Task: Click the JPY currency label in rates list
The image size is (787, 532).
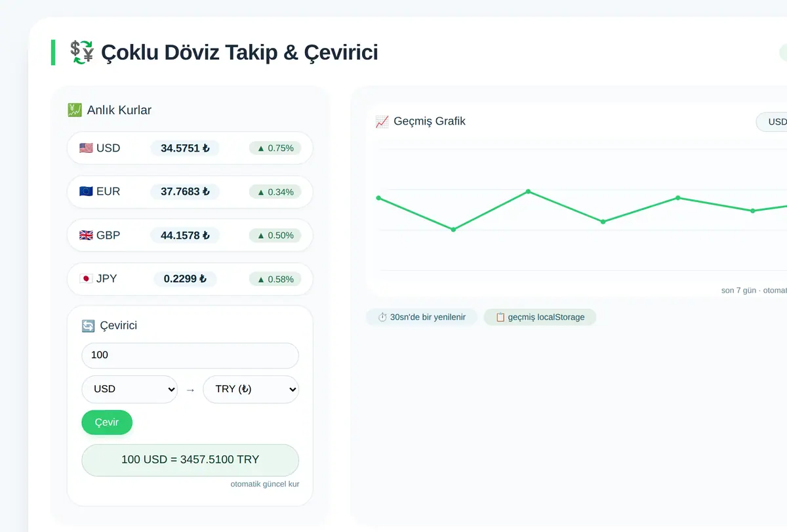Action: pyautogui.click(x=107, y=279)
